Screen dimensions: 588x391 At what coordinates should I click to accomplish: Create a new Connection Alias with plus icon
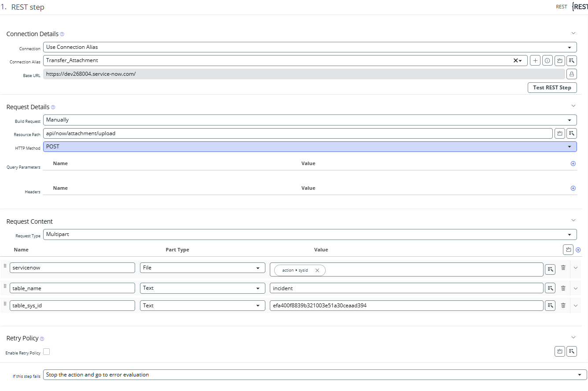coord(535,61)
